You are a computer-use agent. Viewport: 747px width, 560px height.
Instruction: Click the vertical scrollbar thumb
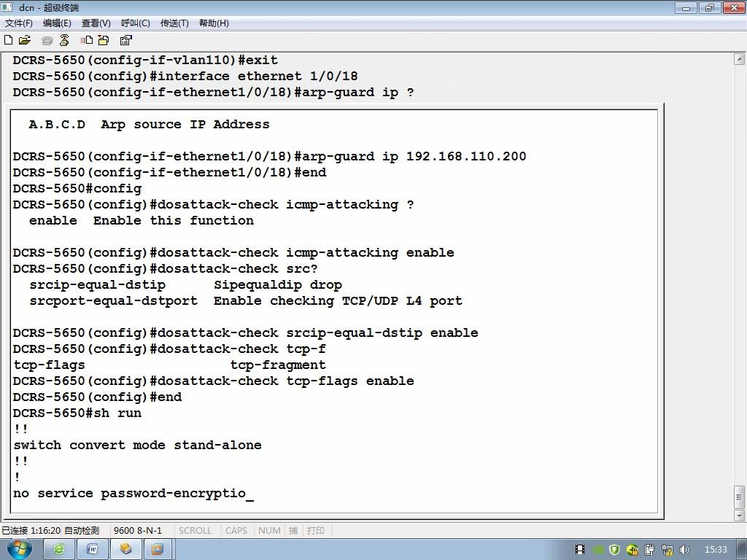739,497
